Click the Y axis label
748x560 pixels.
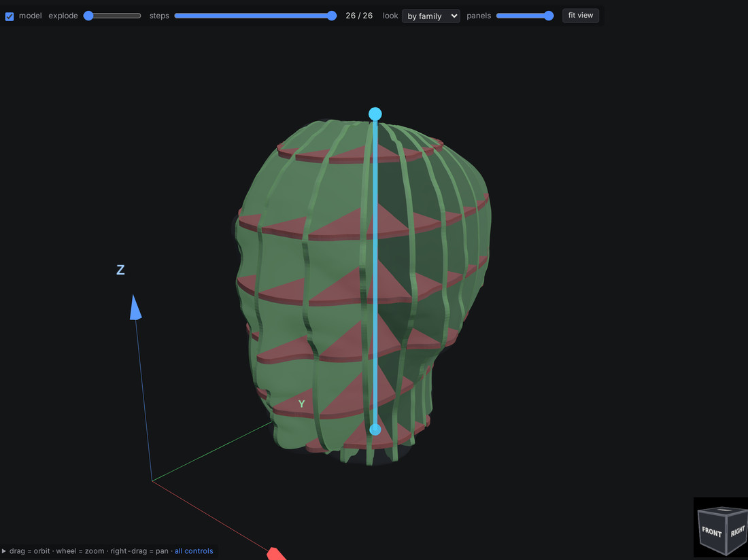(301, 404)
